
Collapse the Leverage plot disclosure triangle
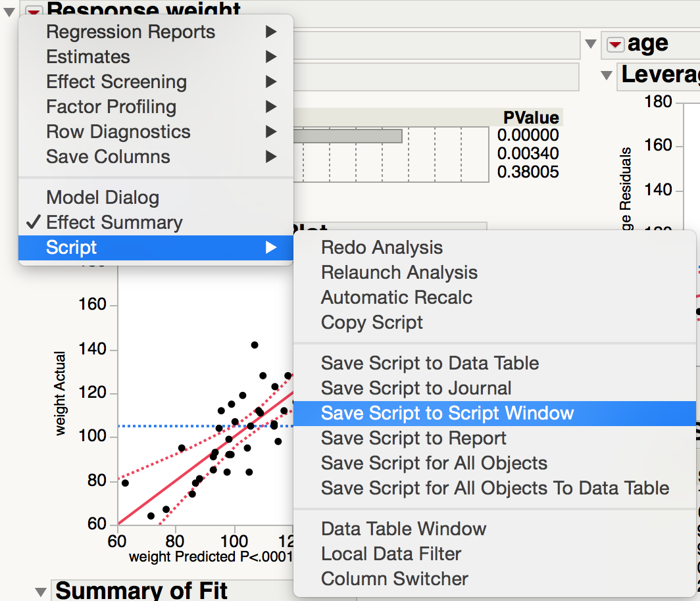(607, 76)
